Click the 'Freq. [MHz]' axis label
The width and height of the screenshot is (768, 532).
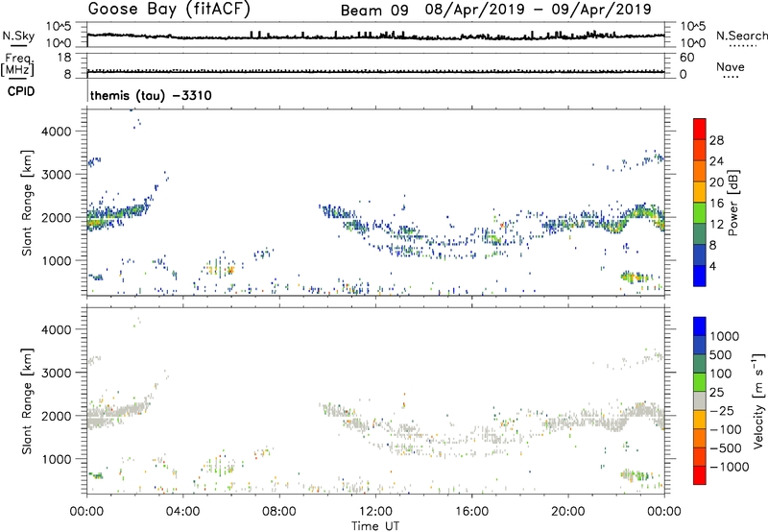(x=17, y=64)
